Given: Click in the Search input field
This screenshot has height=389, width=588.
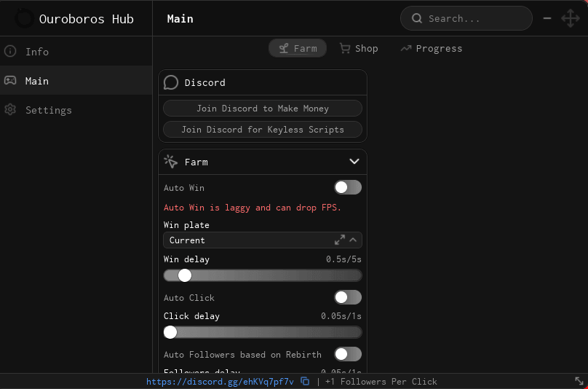Looking at the screenshot, I should 466,18.
